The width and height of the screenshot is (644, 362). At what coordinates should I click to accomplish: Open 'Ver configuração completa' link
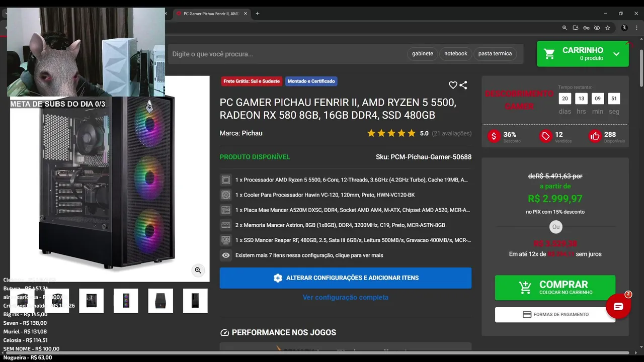pos(346,297)
